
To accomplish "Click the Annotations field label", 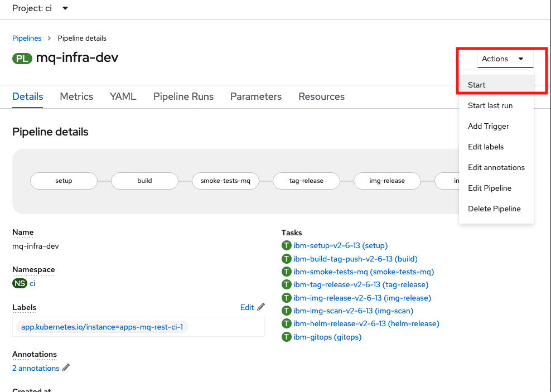I will point(35,354).
